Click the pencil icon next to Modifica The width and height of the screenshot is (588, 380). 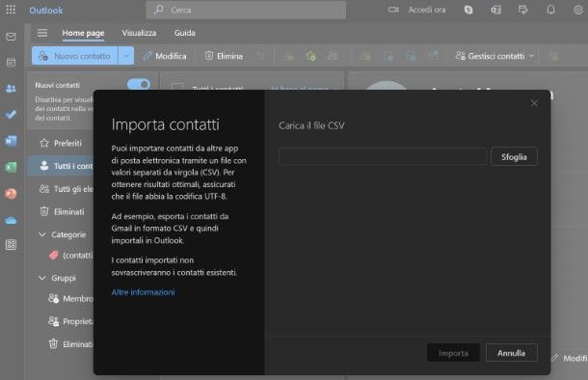point(147,56)
